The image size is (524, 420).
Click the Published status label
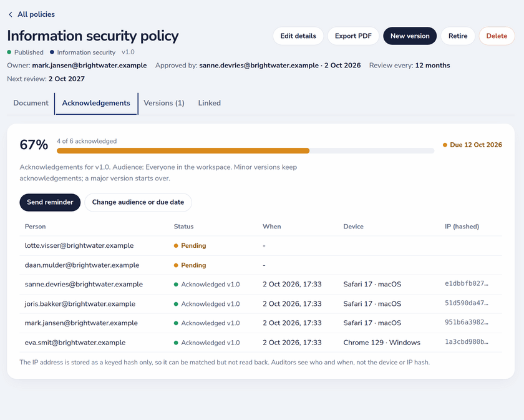[26, 52]
